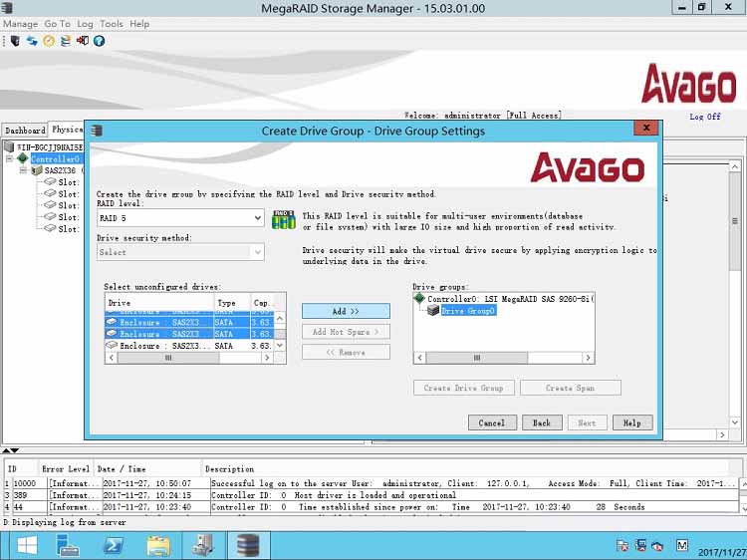
Task: Collapse the Controller0 node in left tree
Action: [9, 158]
